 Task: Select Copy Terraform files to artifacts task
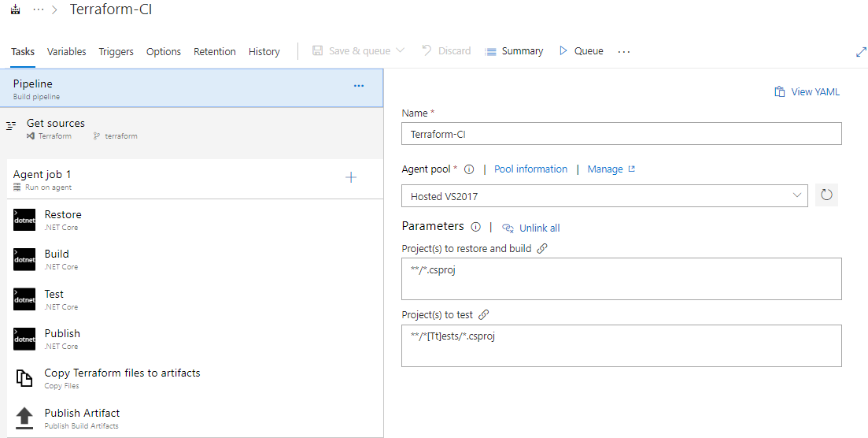pos(195,378)
